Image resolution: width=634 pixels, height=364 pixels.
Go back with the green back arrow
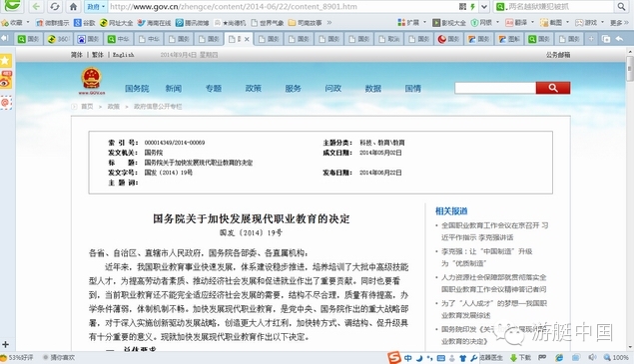[x=36, y=6]
